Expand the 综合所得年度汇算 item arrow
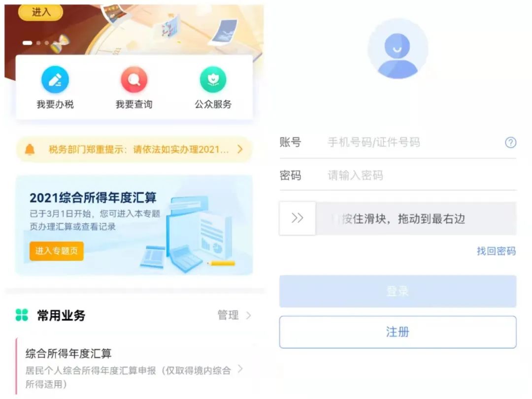The image size is (532, 399). [x=240, y=369]
